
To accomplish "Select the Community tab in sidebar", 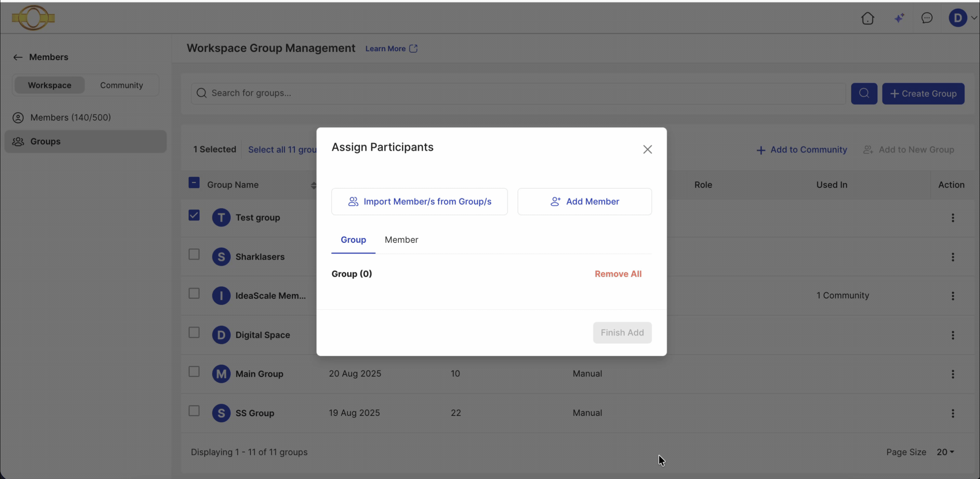I will pos(121,85).
